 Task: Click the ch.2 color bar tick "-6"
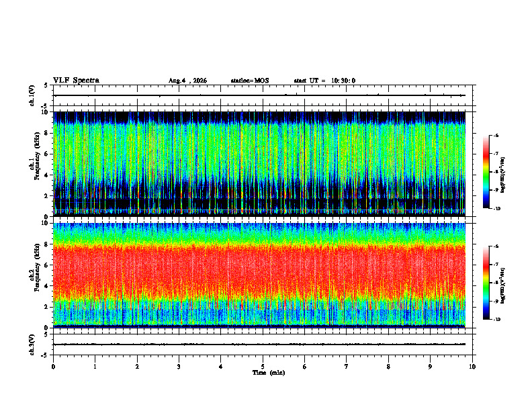[496, 246]
